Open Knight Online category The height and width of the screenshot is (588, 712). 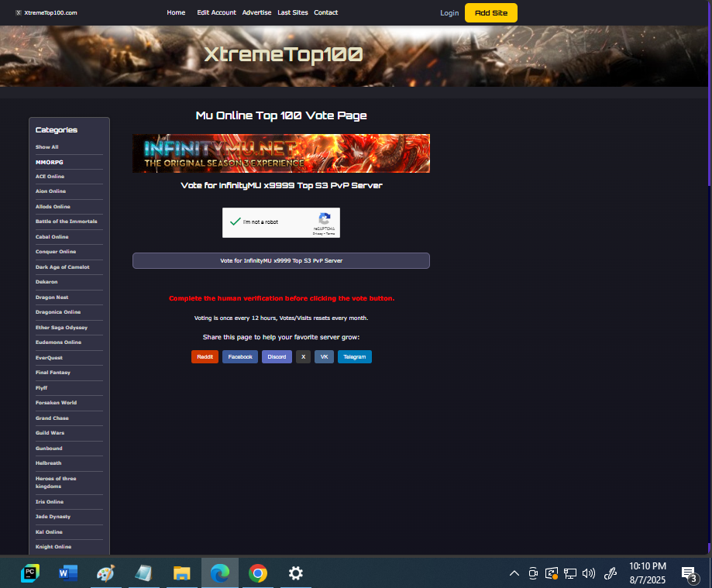pos(53,547)
